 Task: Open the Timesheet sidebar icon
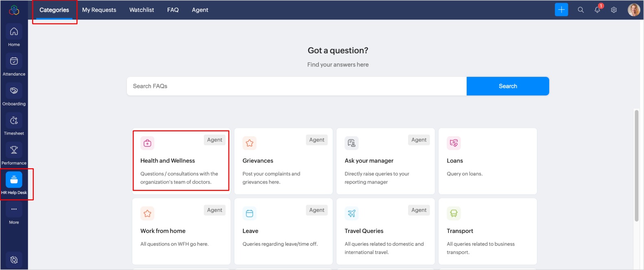click(x=14, y=121)
